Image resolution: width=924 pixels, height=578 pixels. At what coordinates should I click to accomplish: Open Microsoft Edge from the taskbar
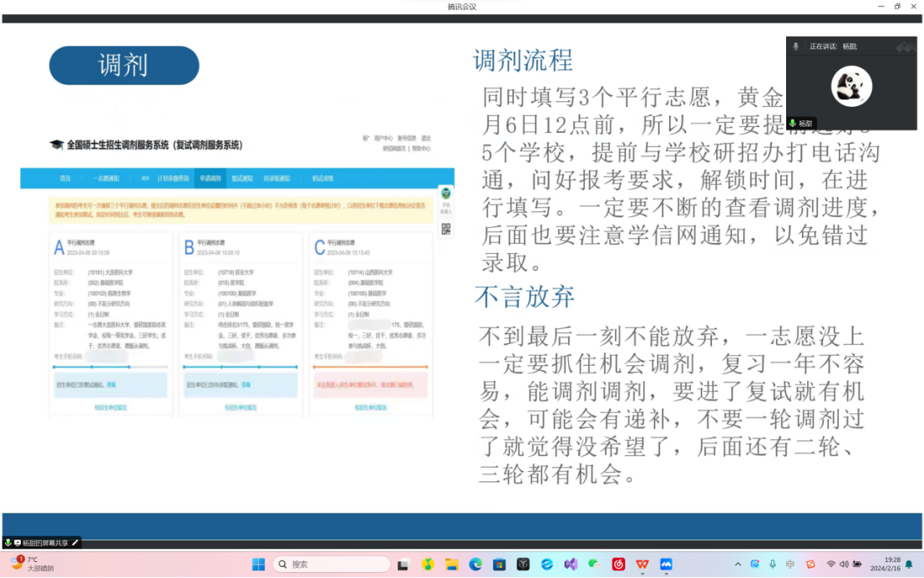475,565
